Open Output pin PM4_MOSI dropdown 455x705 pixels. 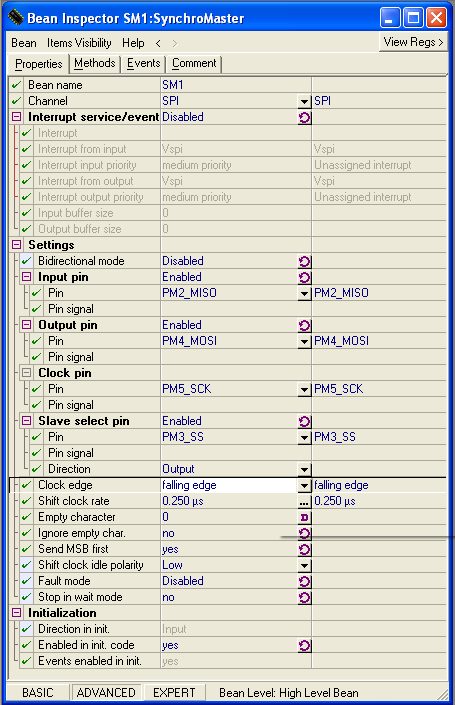coord(304,342)
